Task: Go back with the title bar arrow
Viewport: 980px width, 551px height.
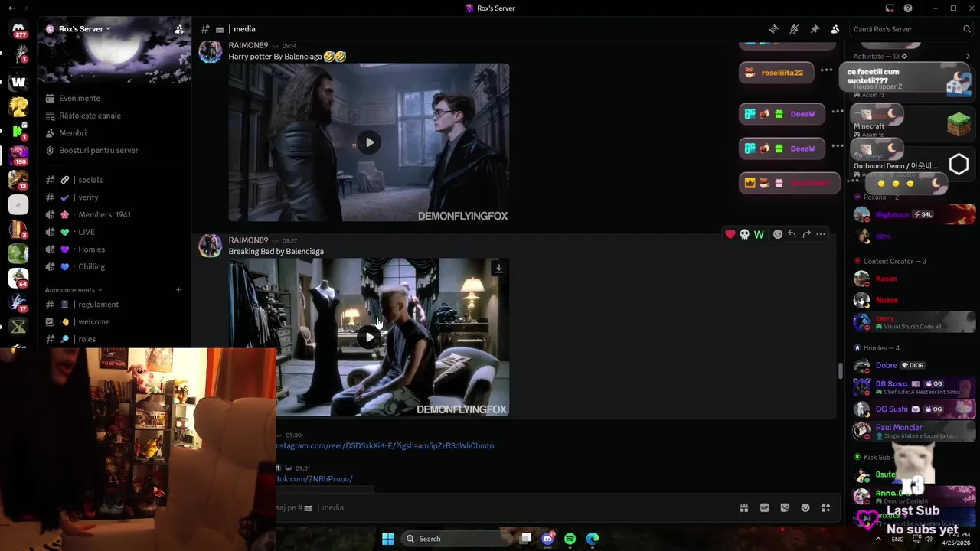Action: click(11, 8)
